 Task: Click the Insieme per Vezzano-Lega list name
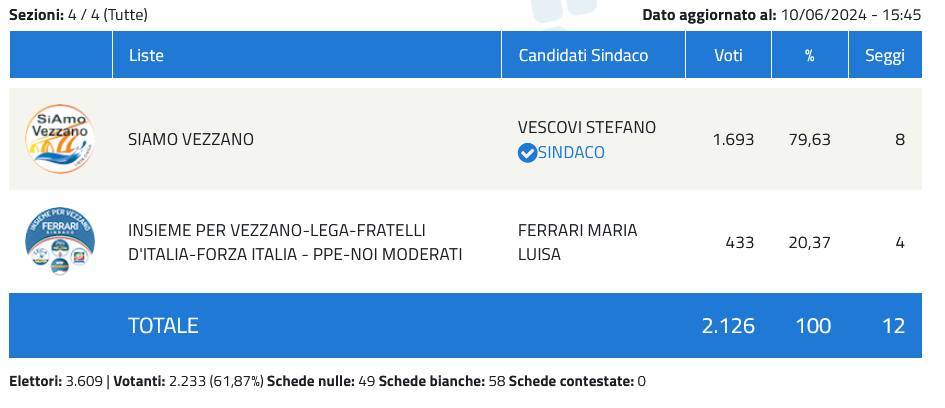295,242
